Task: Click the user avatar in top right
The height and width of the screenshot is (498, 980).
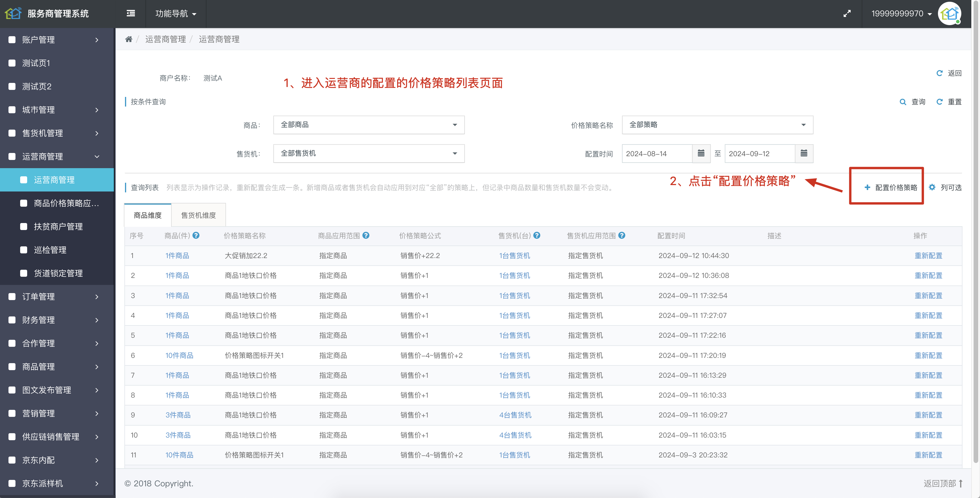Action: (950, 14)
